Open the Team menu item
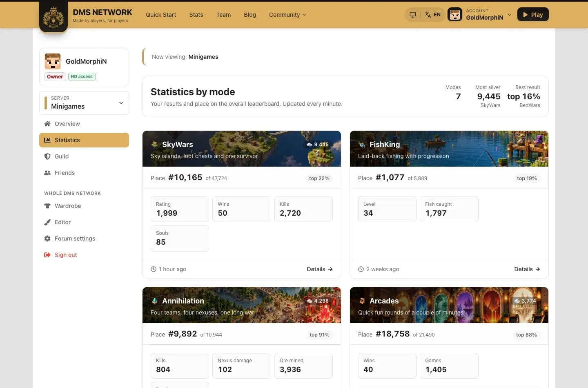Image resolution: width=588 pixels, height=388 pixels. [223, 15]
